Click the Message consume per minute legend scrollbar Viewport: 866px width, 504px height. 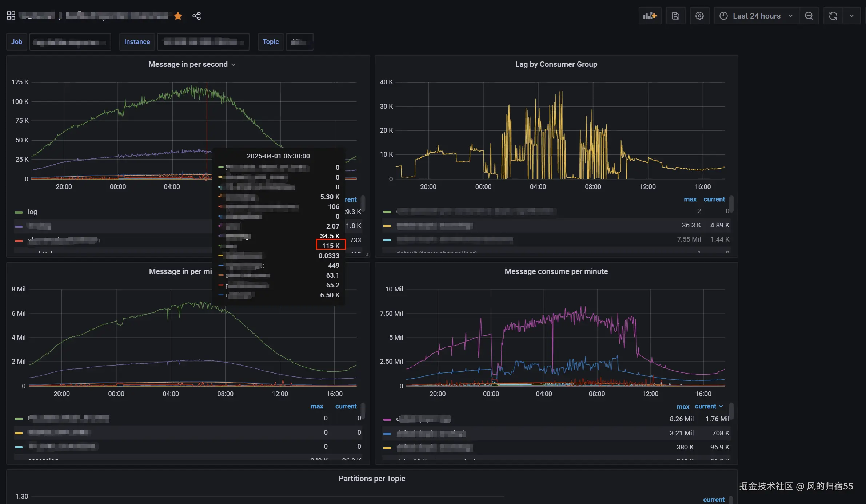731,411
